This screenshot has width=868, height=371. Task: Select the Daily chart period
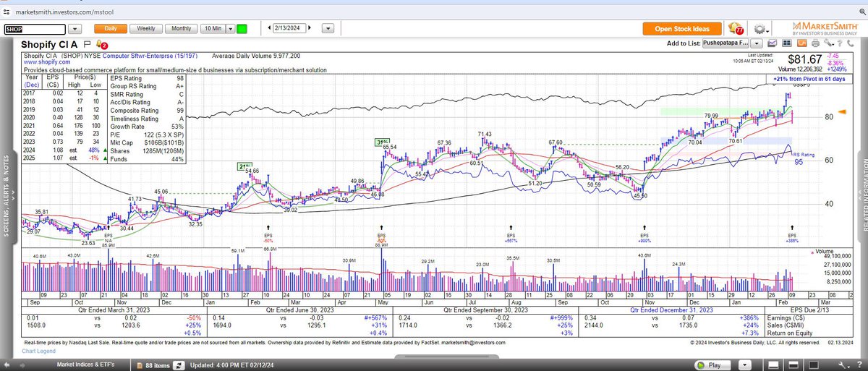click(110, 29)
